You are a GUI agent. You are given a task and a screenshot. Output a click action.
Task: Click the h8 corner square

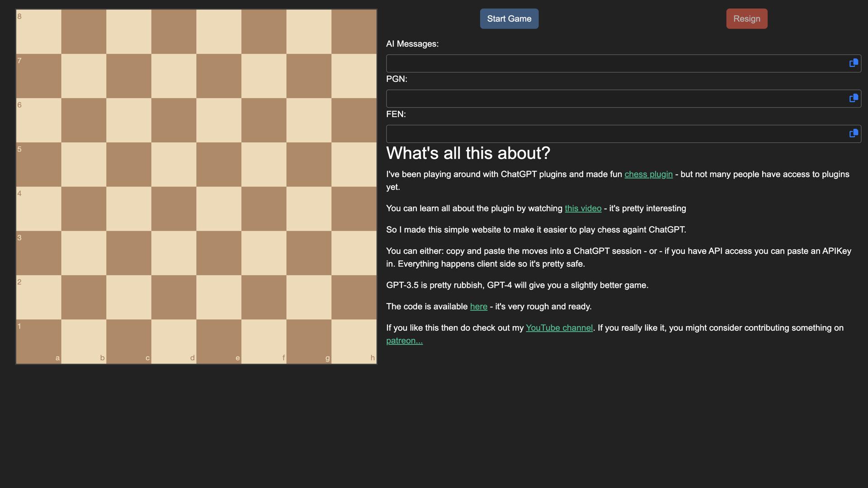pyautogui.click(x=354, y=32)
